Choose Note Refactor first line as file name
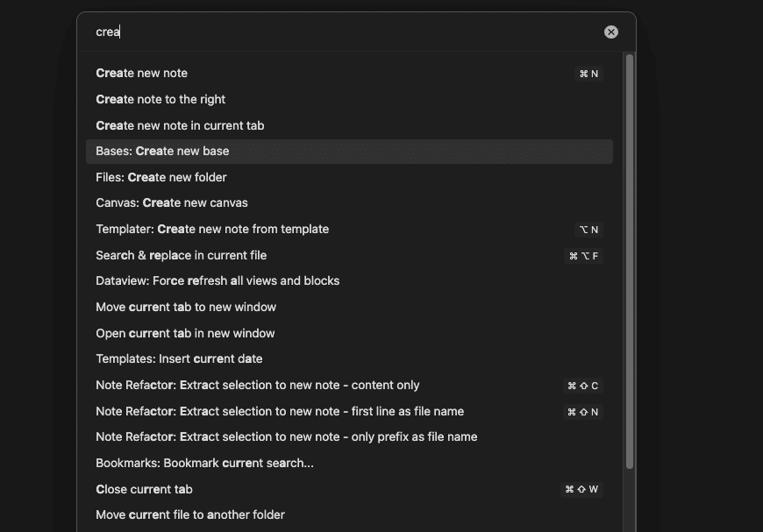 (x=280, y=412)
